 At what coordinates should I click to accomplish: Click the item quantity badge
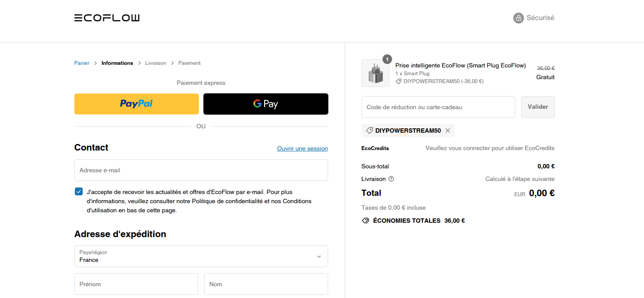tap(387, 59)
